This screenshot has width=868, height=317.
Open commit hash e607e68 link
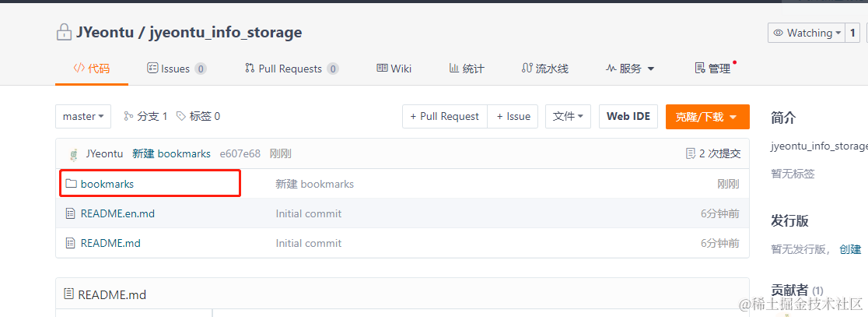(x=240, y=153)
